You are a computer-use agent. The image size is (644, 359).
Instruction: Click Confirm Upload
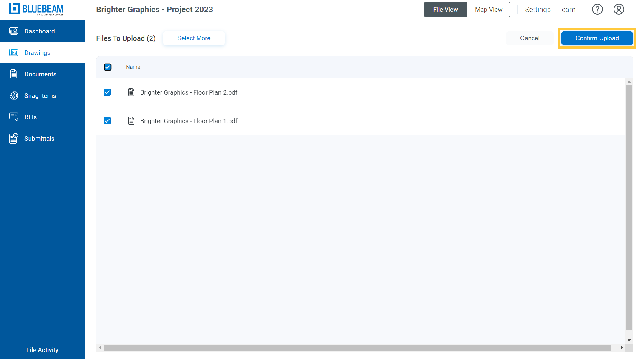pos(597,38)
